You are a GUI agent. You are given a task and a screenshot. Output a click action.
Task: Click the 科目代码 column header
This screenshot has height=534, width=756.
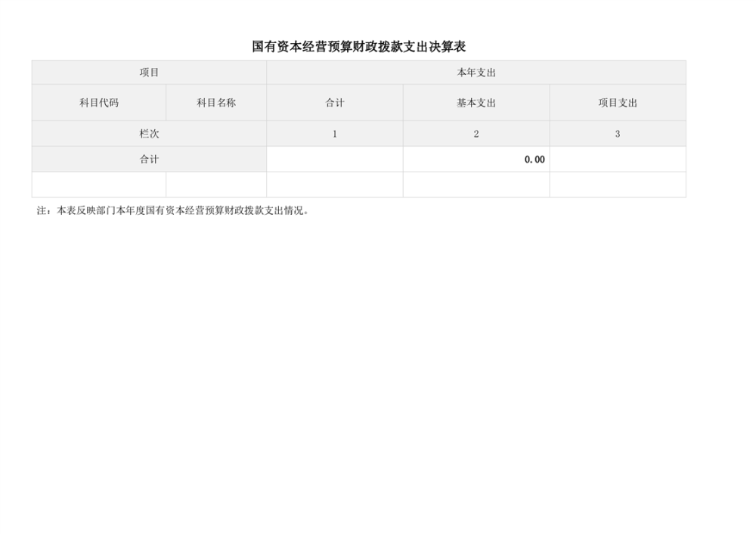[x=99, y=103]
